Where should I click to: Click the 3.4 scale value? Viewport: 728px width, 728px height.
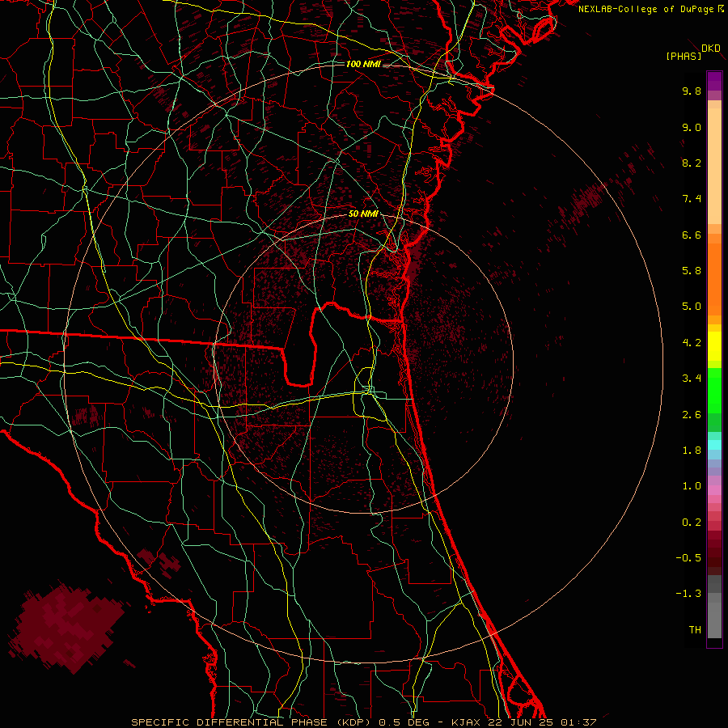pos(692,379)
